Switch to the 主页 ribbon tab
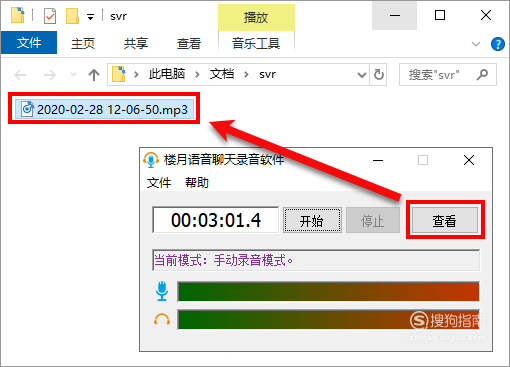 (83, 43)
